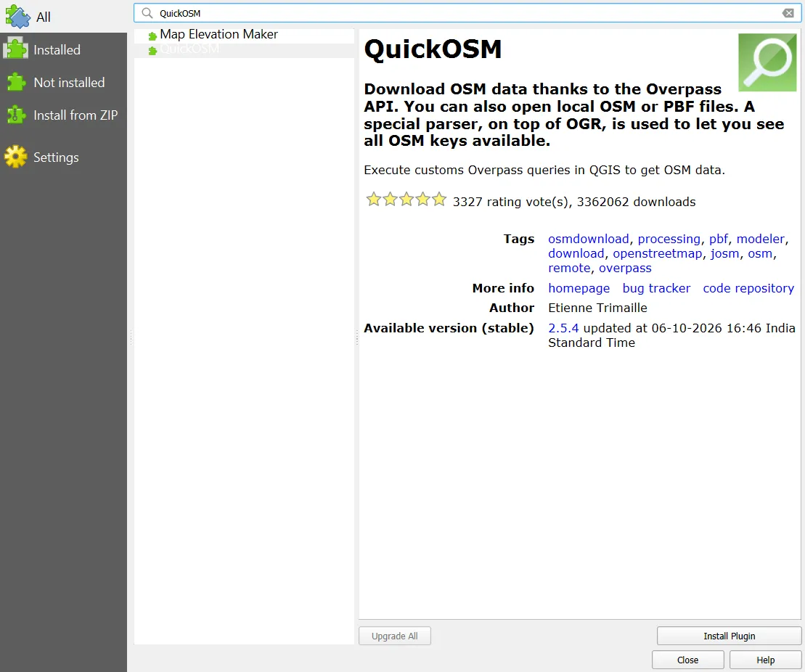Open the Install from ZIP tab

click(63, 115)
